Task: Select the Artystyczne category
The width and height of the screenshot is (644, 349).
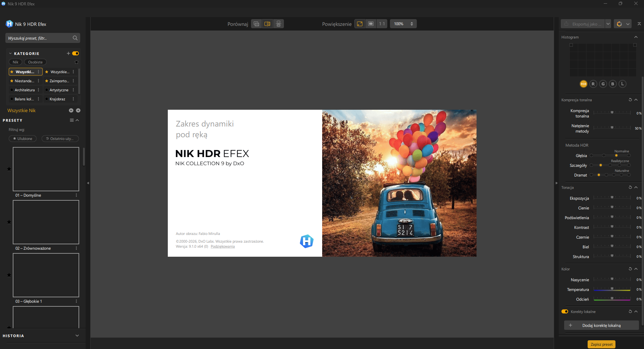Action: (59, 90)
